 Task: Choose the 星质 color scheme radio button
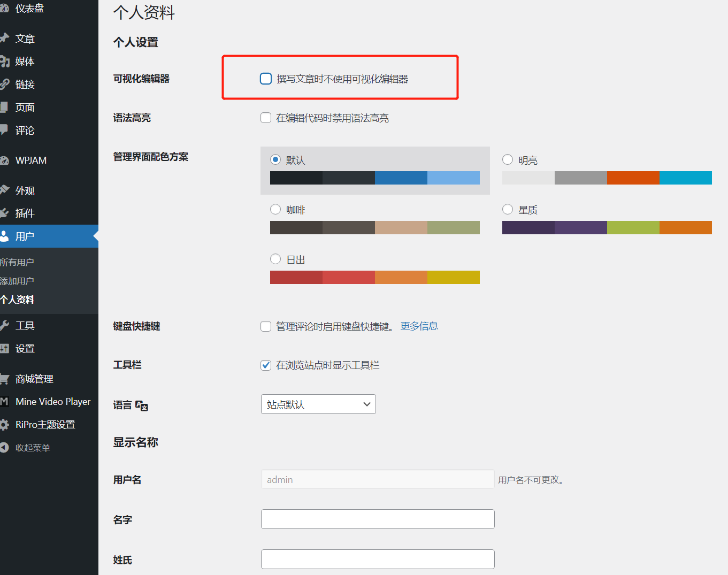coord(508,209)
